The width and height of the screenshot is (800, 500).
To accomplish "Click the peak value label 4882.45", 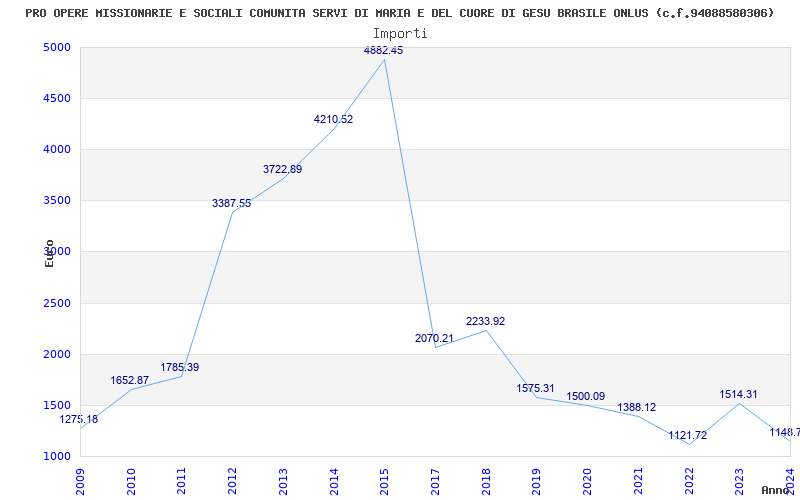I will tap(383, 51).
